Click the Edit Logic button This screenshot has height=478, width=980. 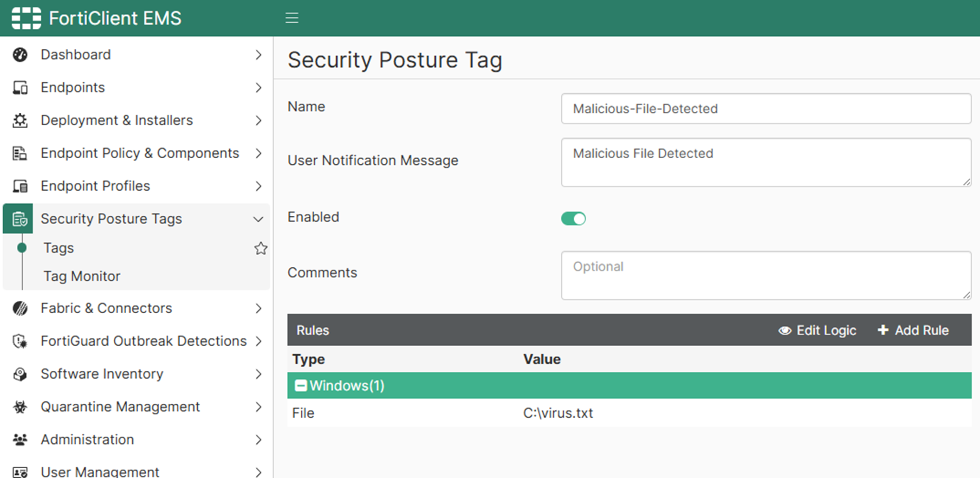tap(817, 330)
